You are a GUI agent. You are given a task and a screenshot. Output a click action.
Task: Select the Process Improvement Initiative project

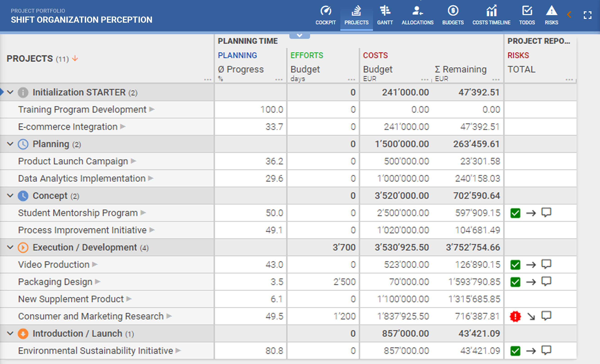82,230
